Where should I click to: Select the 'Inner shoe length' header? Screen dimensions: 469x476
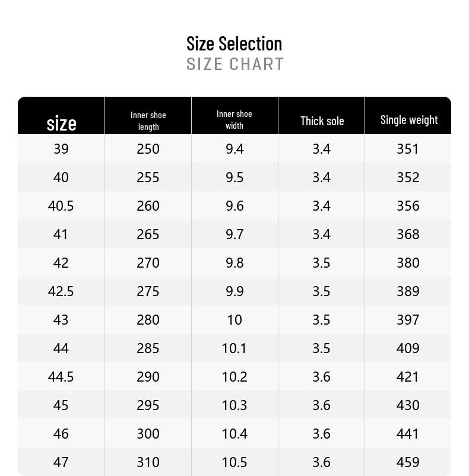point(148,121)
